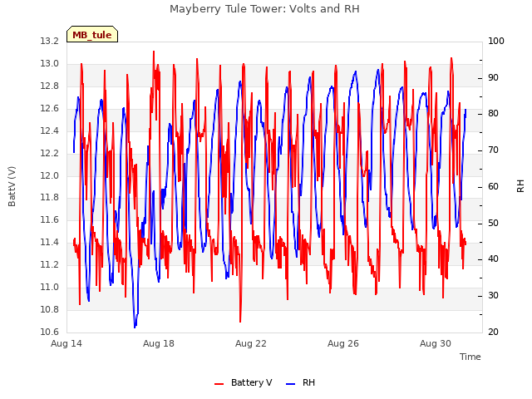532x399 pixels.
Task: Click the 12.2 voltage tick label
Action: [x=50, y=153]
